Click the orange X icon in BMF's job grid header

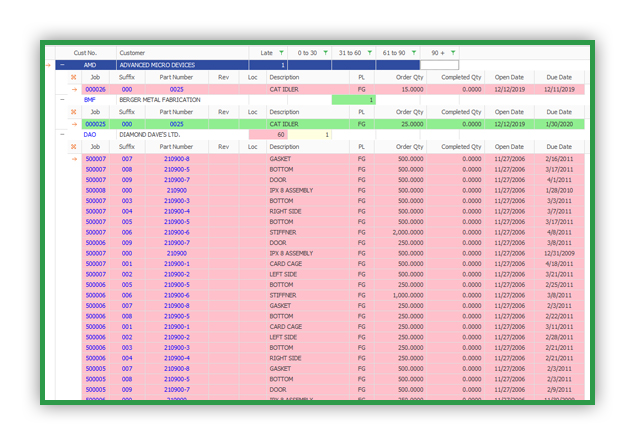click(x=73, y=112)
